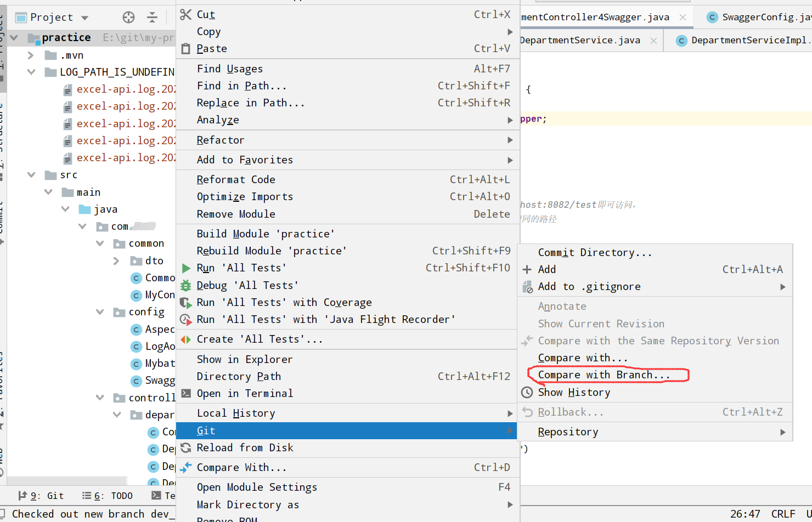Viewport: 812px width, 522px height.
Task: Click the Add to .gitignore file icon
Action: [x=527, y=287]
